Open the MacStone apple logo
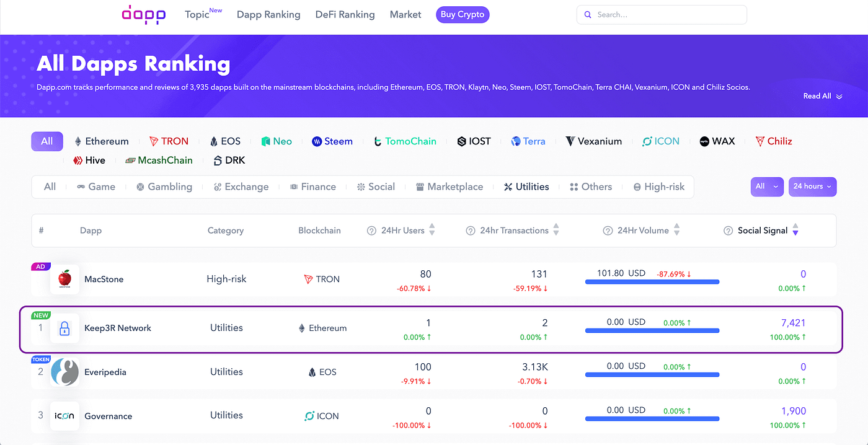Viewport: 868px width, 445px height. coord(64,280)
